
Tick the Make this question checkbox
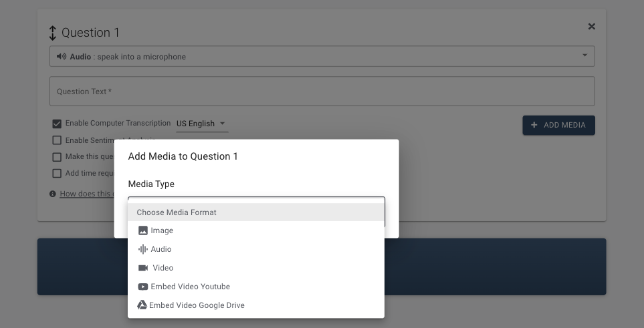coord(57,157)
